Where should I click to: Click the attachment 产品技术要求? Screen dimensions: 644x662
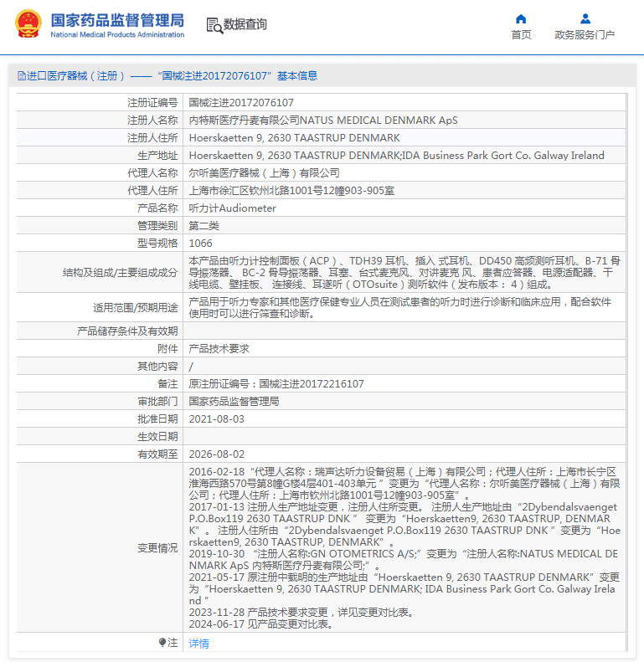point(219,349)
